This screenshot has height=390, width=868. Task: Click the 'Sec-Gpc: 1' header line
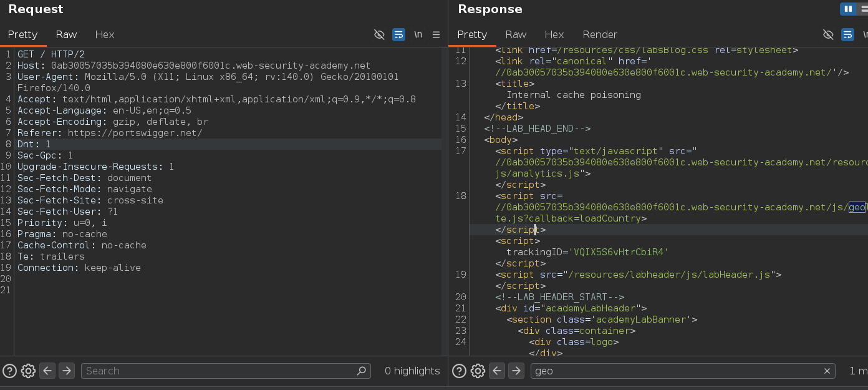coord(45,155)
